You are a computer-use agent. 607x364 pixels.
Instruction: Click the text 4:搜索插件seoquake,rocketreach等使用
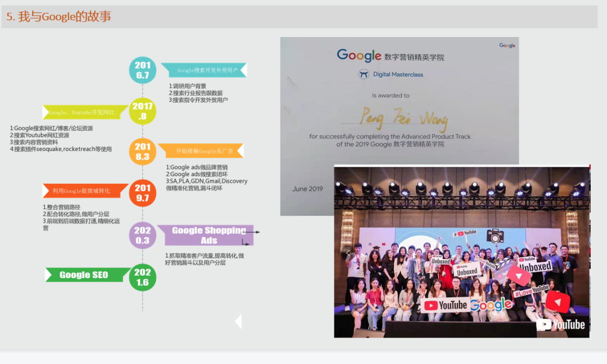click(61, 149)
